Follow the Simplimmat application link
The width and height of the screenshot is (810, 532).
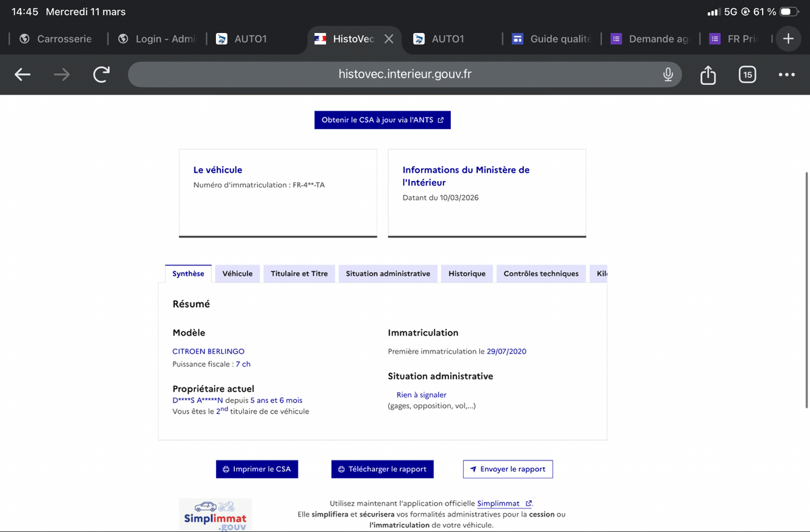point(498,504)
